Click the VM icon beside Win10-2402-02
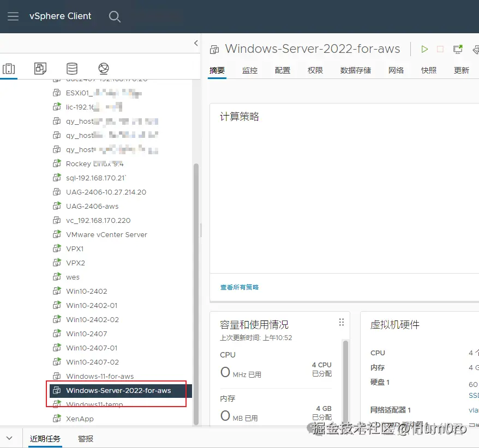The height and width of the screenshot is (448, 479). click(57, 319)
